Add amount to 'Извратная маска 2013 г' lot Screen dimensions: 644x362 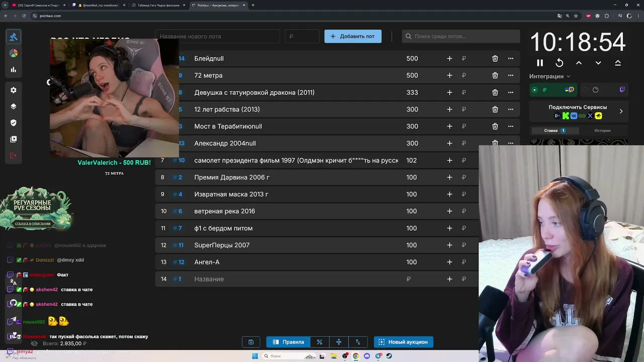450,194
